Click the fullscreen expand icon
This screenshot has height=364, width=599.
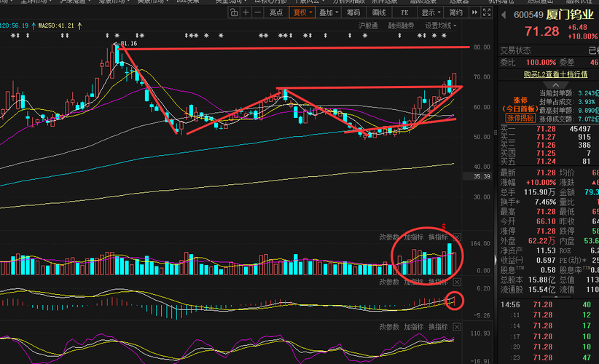487,12
